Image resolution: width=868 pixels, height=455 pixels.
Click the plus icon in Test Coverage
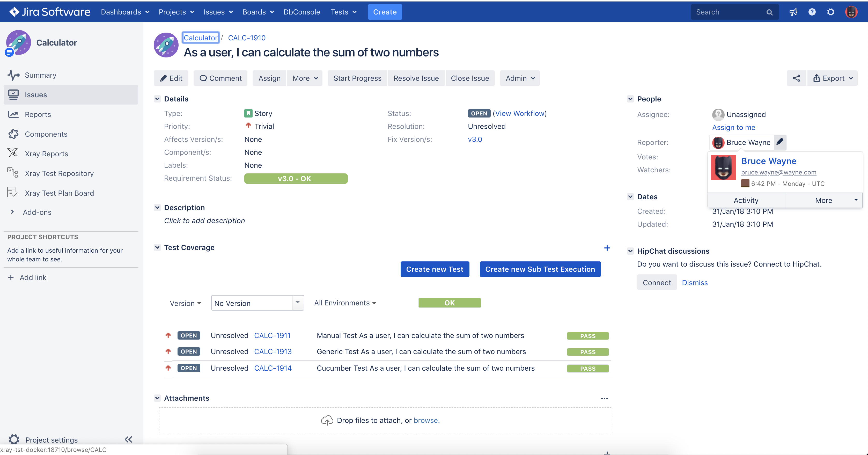(607, 248)
